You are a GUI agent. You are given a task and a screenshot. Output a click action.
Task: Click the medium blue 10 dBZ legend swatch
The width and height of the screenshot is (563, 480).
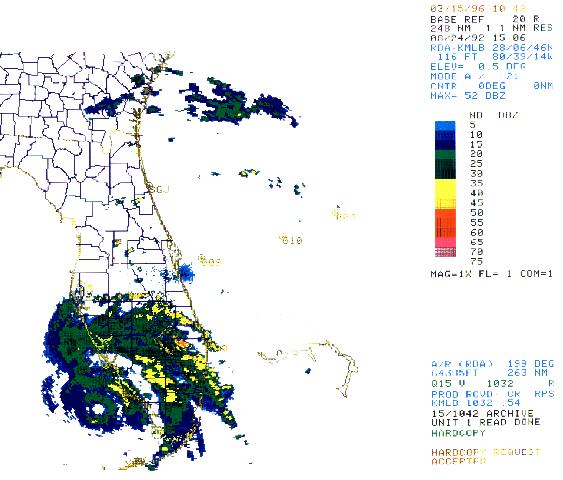tap(445, 135)
